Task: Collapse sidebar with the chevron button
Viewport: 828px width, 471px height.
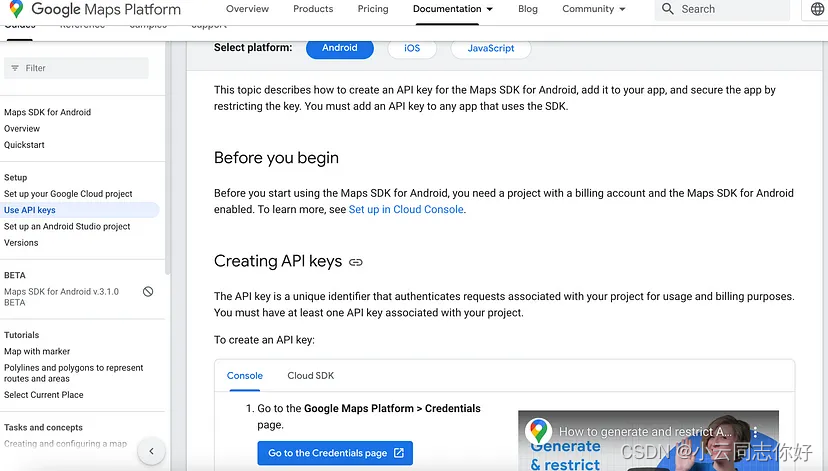Action: click(152, 451)
